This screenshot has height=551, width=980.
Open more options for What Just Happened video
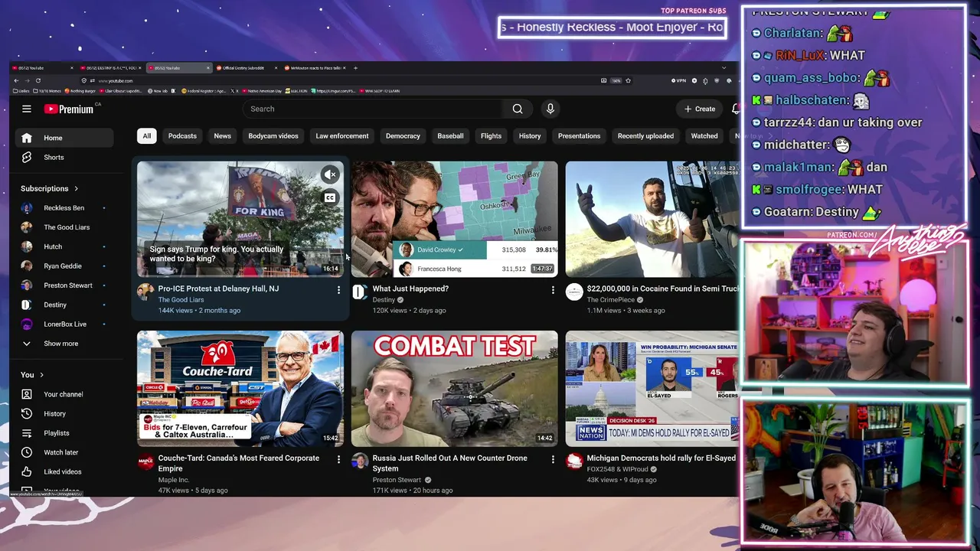point(553,290)
